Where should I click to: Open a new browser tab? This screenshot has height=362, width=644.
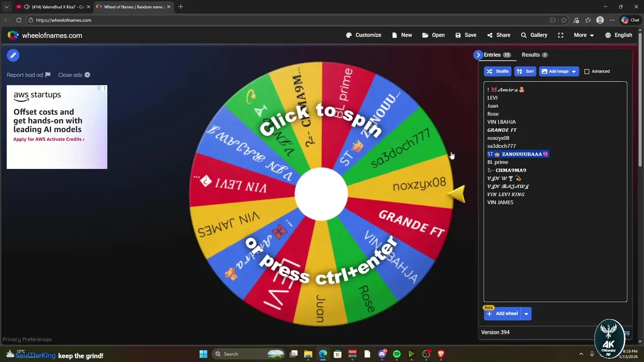181,7
